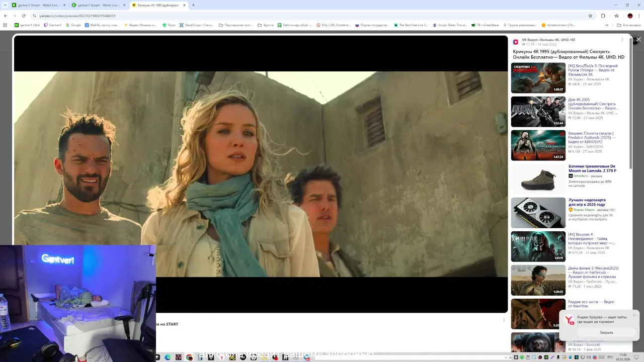
Task: Open the Mail.Ru bookmark
Action: click(102, 25)
